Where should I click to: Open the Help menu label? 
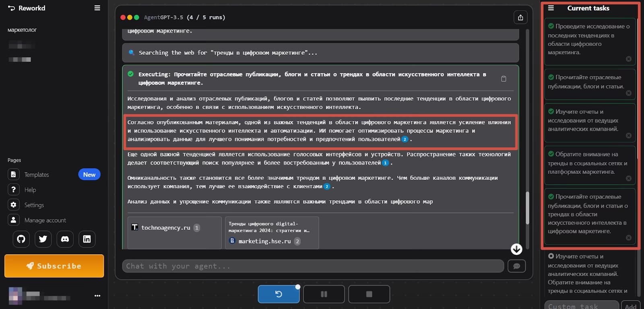[x=30, y=190]
